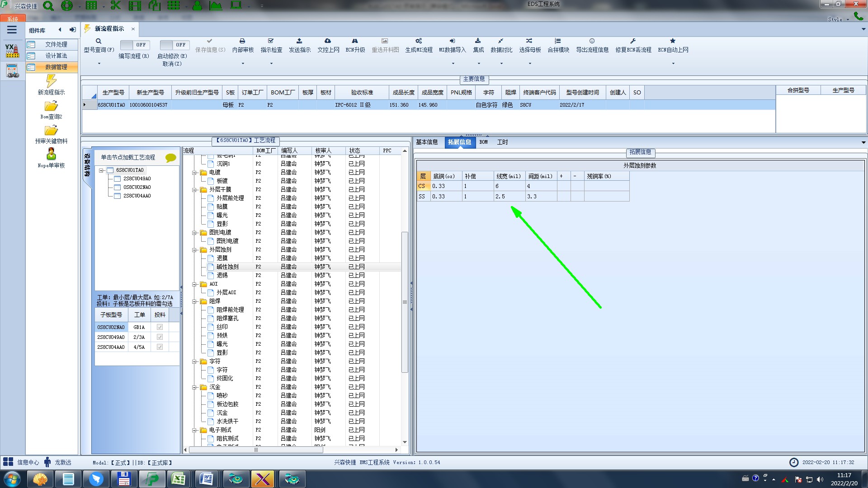
Task: Collapse the 6S8CU01TA0 tree root
Action: [x=101, y=170]
